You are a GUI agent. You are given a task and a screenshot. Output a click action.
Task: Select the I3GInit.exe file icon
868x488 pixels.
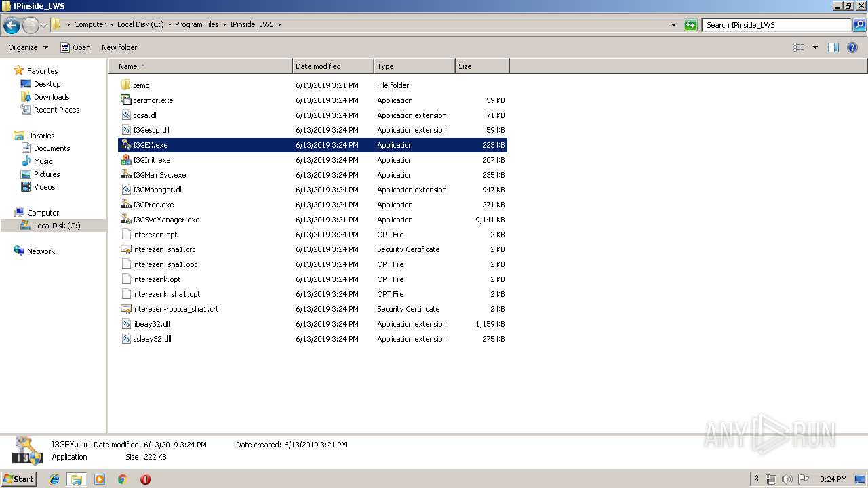(x=125, y=160)
